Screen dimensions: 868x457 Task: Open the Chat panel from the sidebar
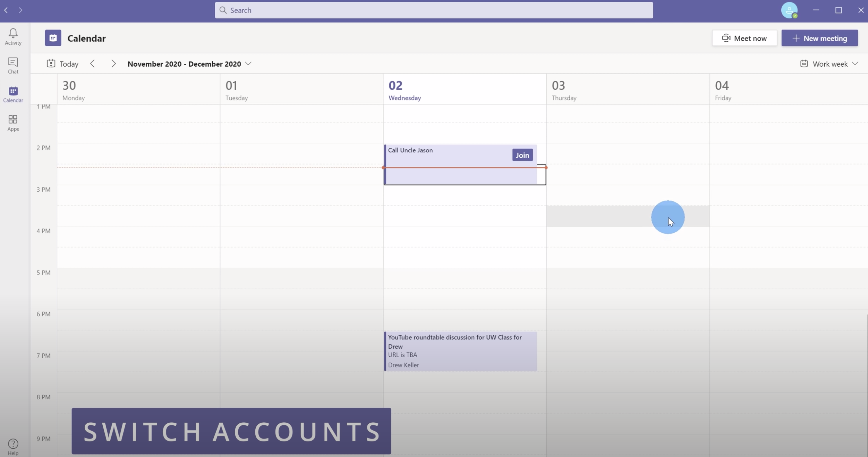coord(13,65)
